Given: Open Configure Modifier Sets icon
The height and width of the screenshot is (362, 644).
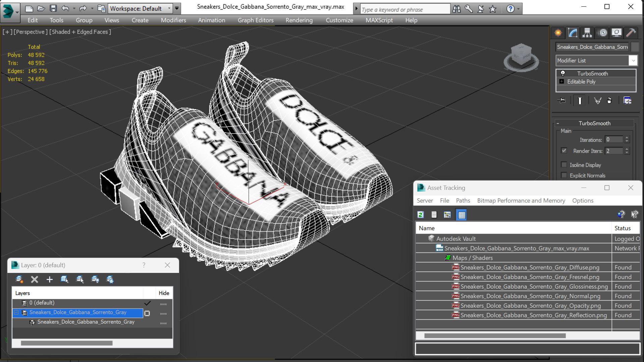Looking at the screenshot, I should 627,100.
